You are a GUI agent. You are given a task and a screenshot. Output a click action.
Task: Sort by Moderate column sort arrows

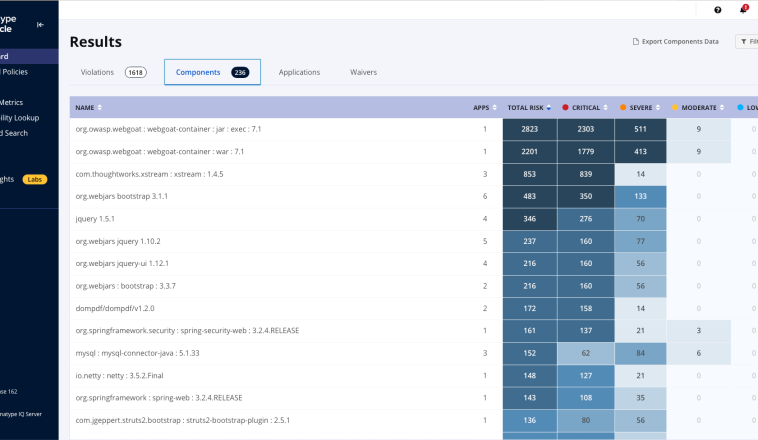[723, 107]
